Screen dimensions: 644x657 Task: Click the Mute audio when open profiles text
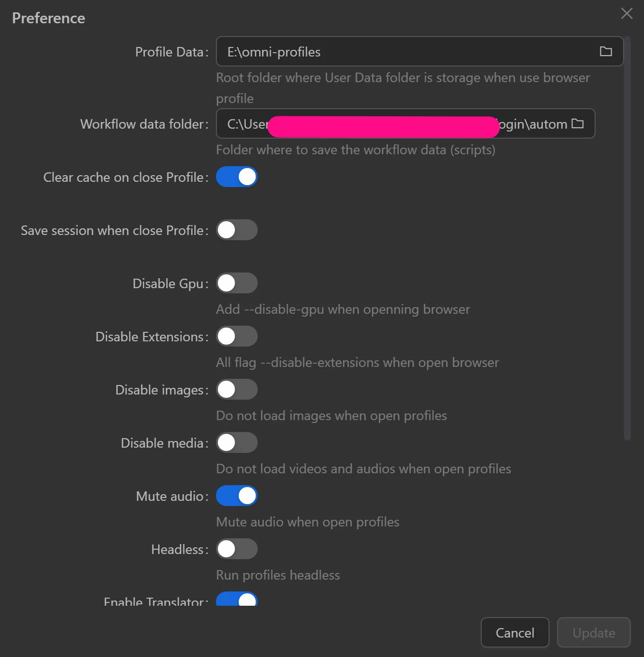coord(308,522)
